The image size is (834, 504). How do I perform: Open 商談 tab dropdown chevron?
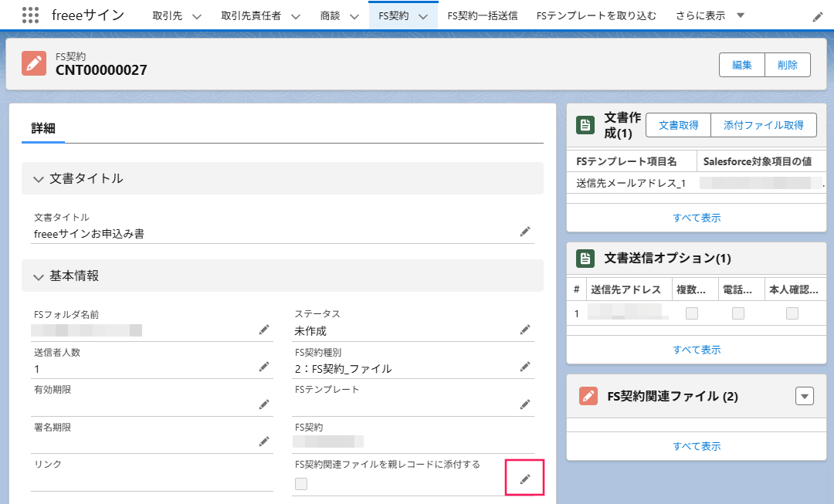pos(354,16)
